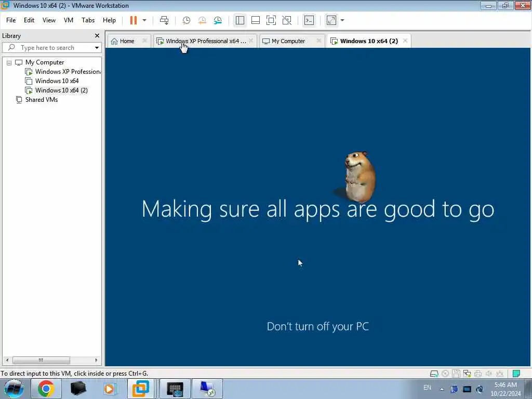This screenshot has width=532, height=399.
Task: Enter full screen mode icon
Action: (x=271, y=20)
